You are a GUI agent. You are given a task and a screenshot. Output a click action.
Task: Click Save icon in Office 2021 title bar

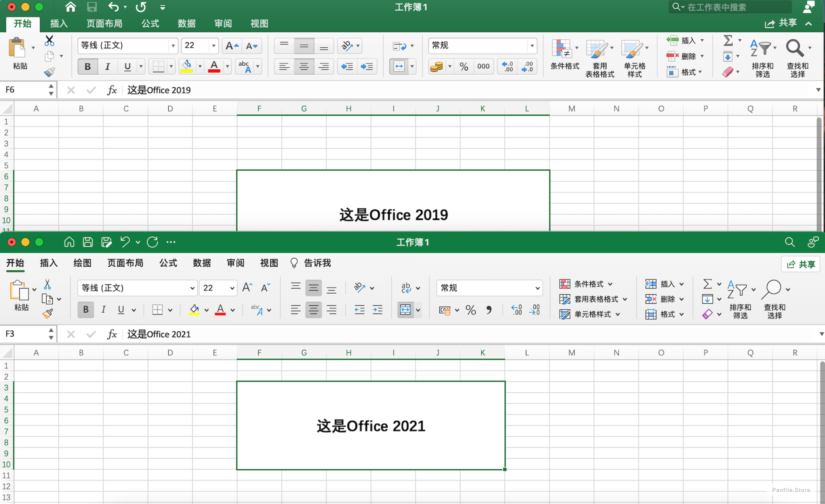point(88,242)
